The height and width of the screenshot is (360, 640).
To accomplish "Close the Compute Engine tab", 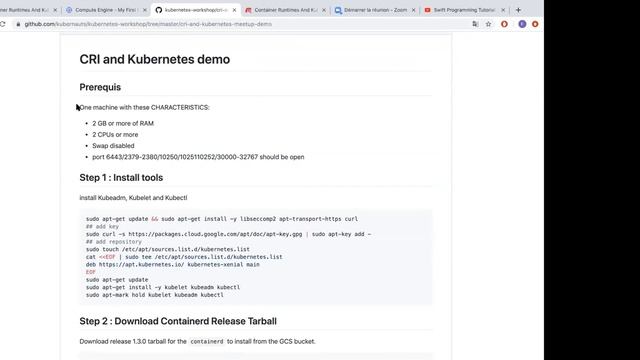I will (144, 10).
